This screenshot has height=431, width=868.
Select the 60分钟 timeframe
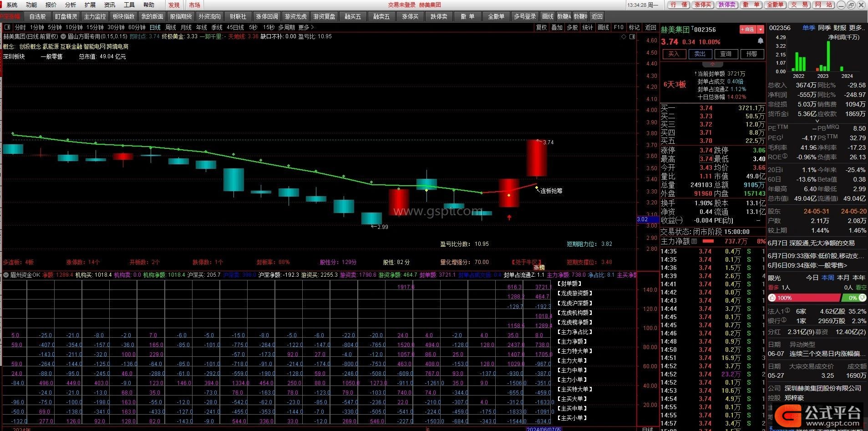point(137,27)
